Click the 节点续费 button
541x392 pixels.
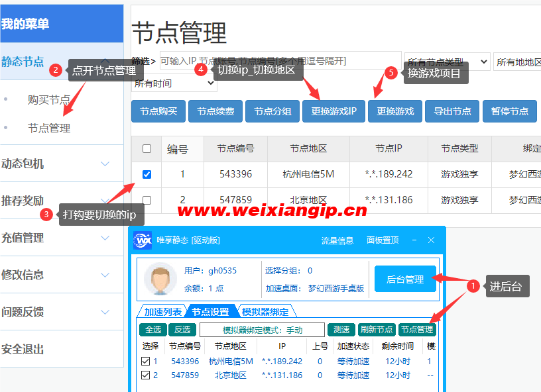click(215, 111)
